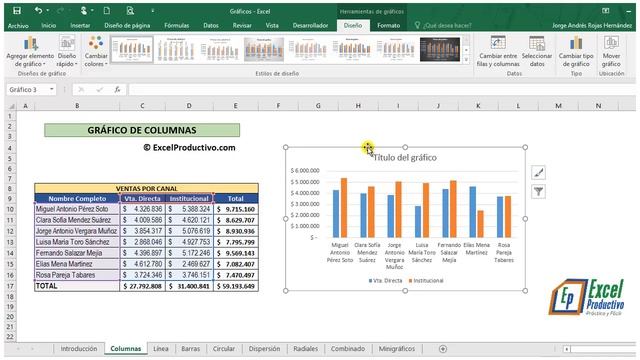Click the Institucional legend entry
The width and height of the screenshot is (640, 360).
(426, 281)
